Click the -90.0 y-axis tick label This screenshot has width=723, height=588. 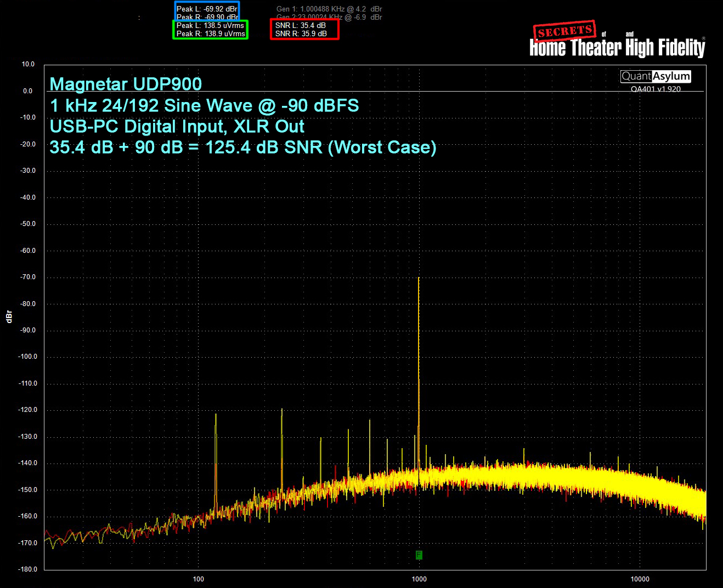pos(28,330)
